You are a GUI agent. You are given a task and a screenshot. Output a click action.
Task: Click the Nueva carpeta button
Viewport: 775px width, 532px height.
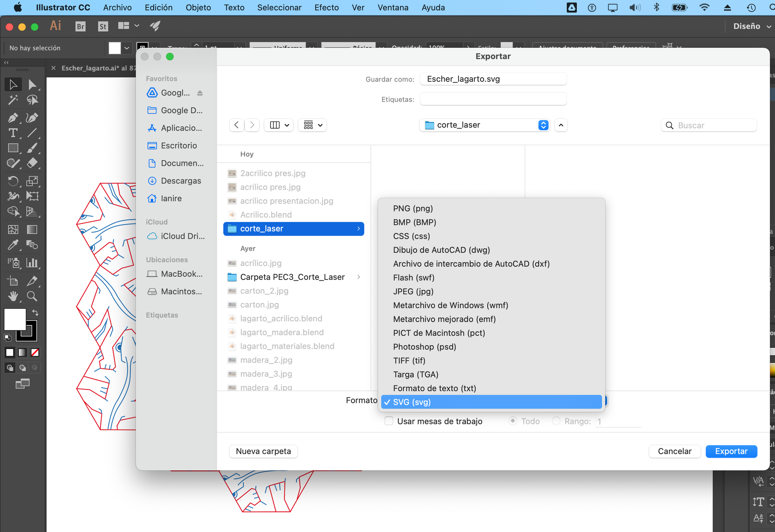pyautogui.click(x=263, y=451)
